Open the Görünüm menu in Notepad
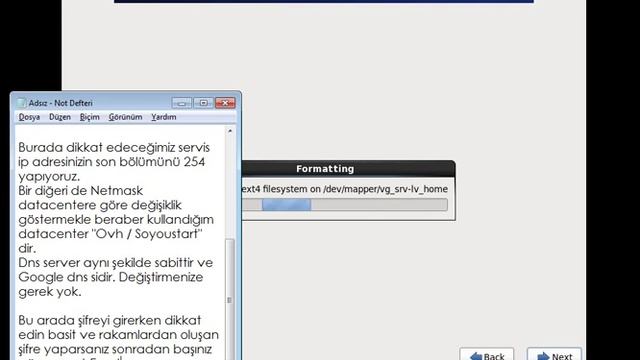The image size is (640, 360). point(125,117)
